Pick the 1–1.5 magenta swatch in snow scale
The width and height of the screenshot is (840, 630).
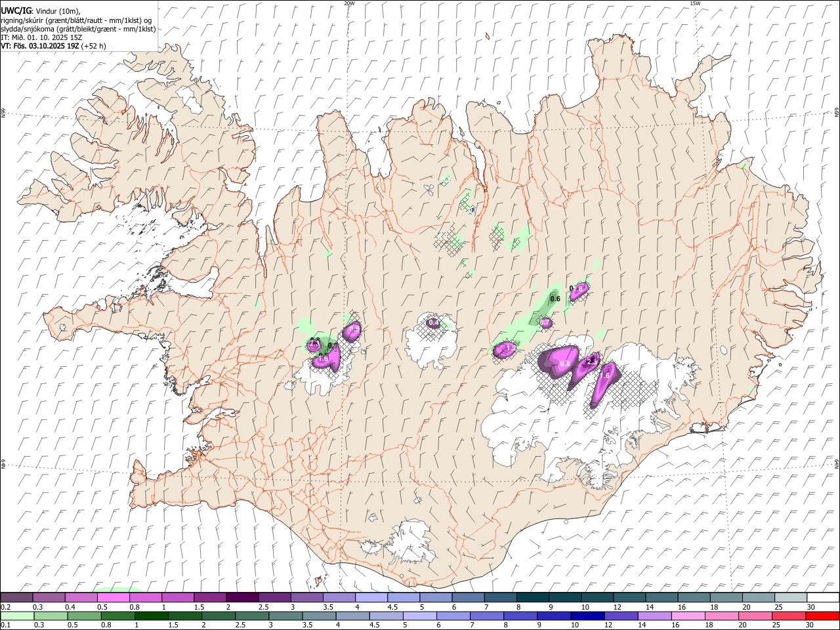pyautogui.click(x=177, y=597)
